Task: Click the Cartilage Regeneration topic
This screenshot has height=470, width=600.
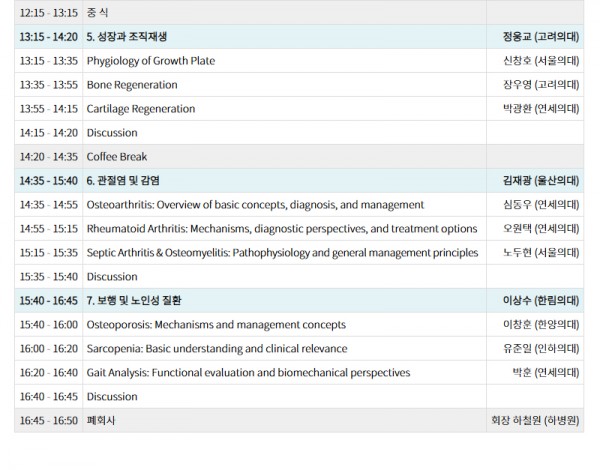Action: [140, 109]
